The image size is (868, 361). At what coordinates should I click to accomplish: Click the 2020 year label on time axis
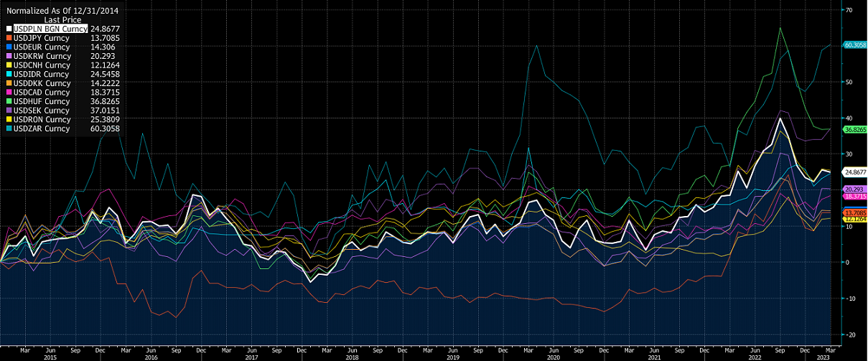pos(554,356)
